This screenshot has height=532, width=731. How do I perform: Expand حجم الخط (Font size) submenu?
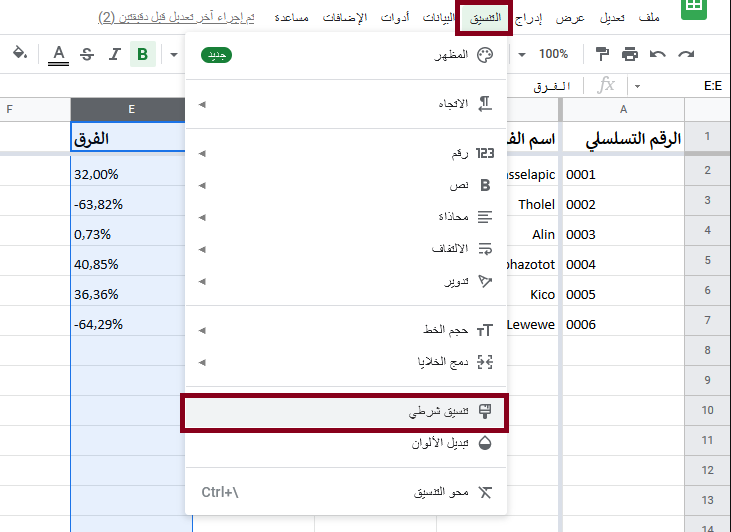[x=346, y=330]
